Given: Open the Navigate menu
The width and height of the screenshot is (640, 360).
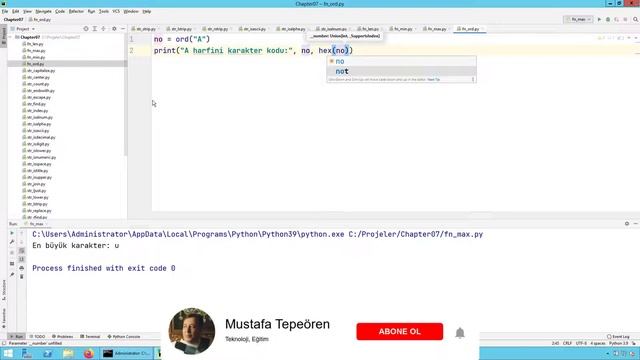Looking at the screenshot, I should click(43, 11).
